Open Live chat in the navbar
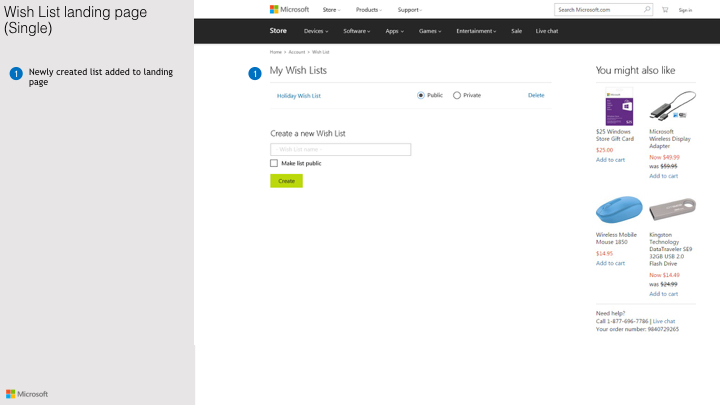 547,31
